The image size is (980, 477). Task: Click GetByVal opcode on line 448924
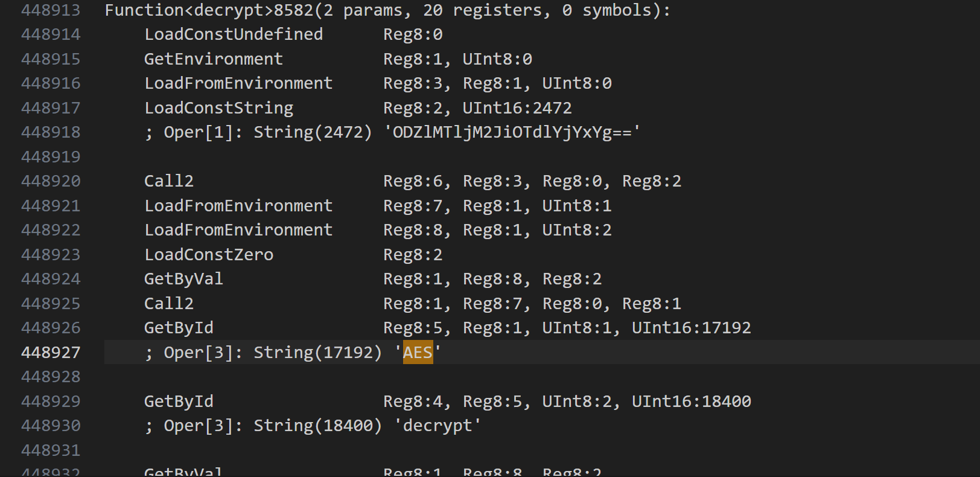coord(183,279)
